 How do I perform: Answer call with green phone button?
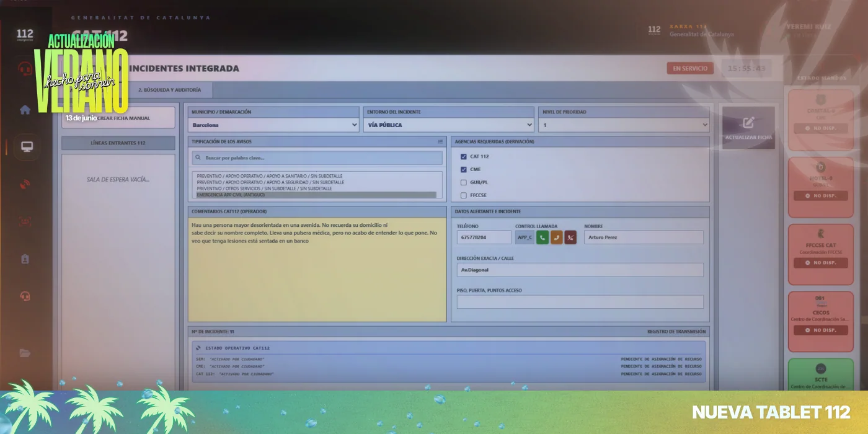click(x=542, y=237)
